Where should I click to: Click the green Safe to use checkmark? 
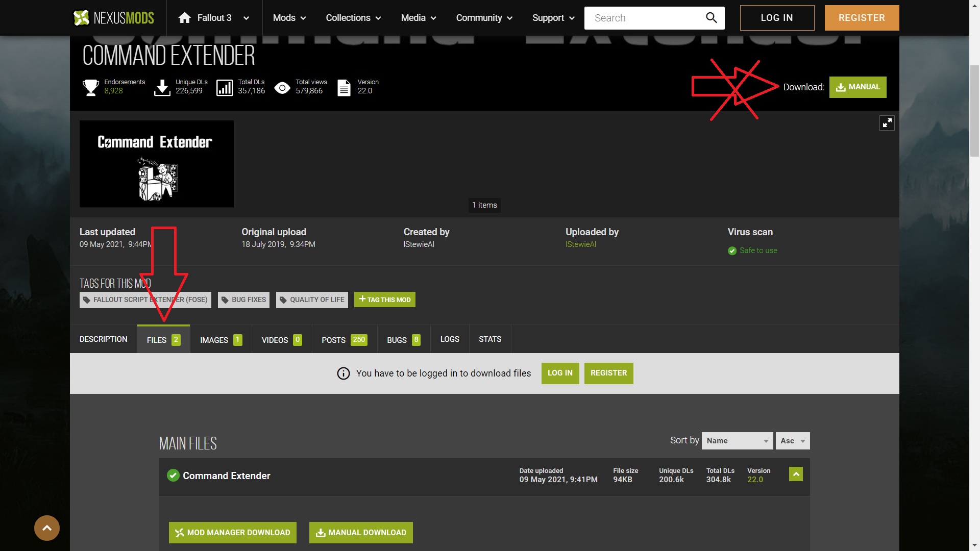point(732,251)
